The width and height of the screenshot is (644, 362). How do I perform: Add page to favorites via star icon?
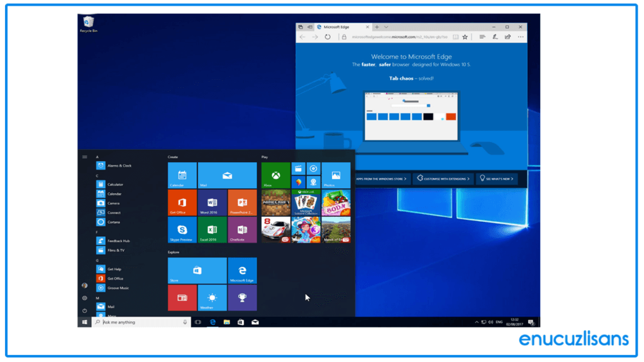465,36
